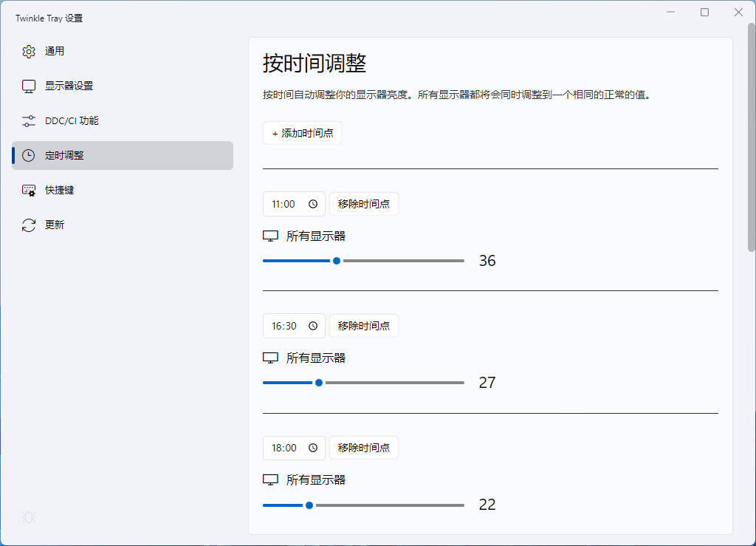756x546 pixels.
Task: Click the bug icon at sidebar bottom
Action: pos(29,517)
